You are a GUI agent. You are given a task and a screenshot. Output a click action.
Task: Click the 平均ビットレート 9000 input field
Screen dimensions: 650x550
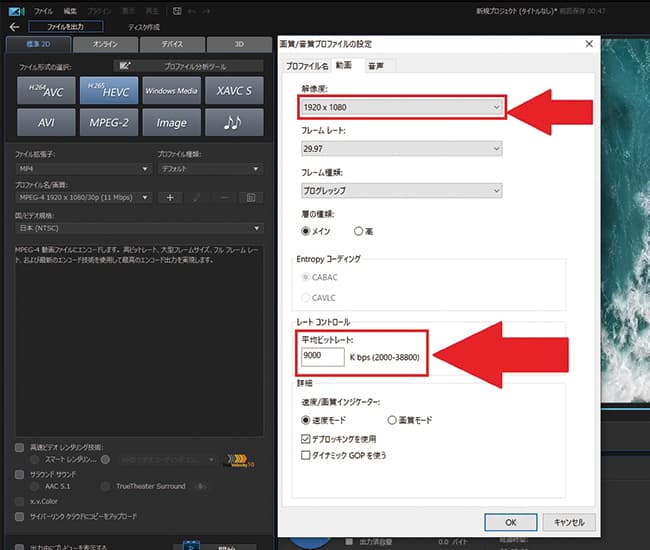[x=323, y=356]
